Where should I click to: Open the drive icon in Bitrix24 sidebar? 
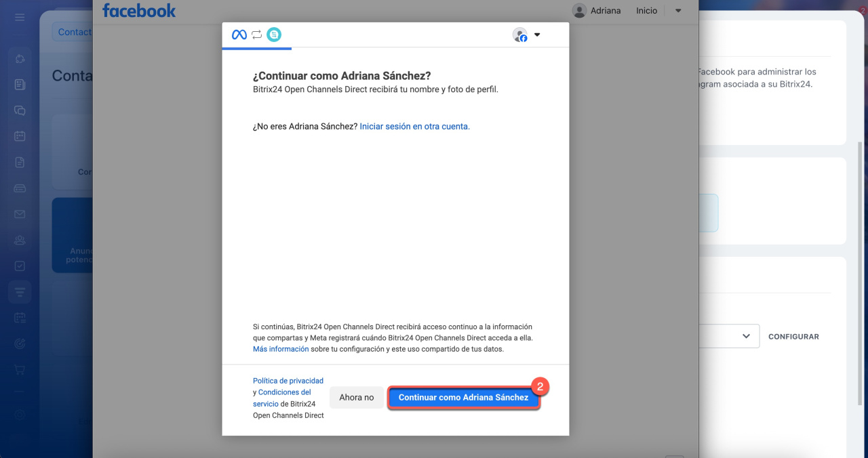pyautogui.click(x=20, y=188)
